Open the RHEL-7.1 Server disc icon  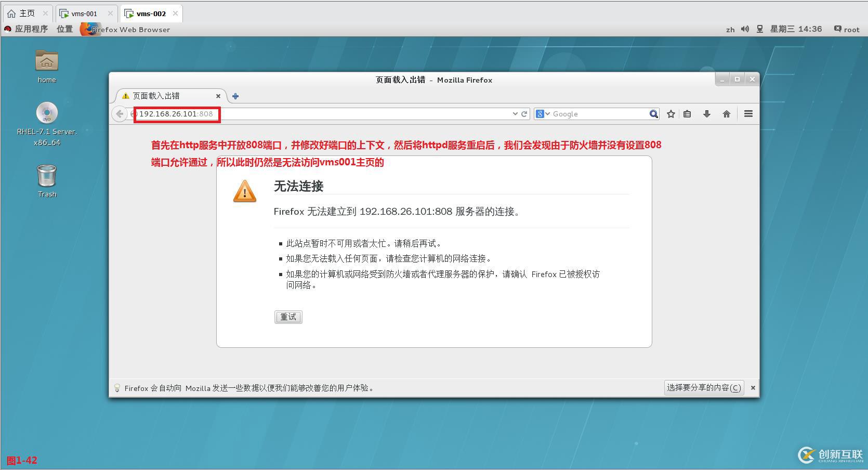pyautogui.click(x=46, y=113)
